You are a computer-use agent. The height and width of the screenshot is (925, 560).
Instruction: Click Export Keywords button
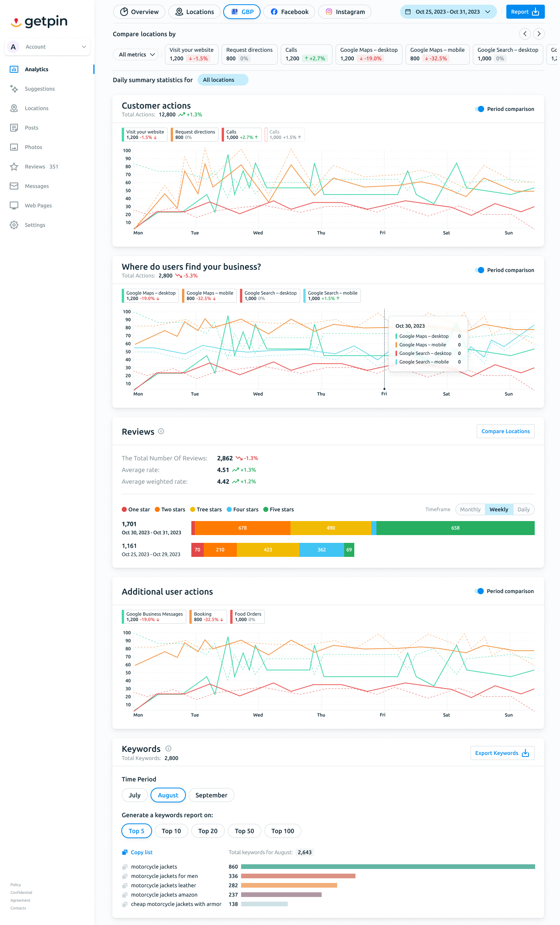502,753
